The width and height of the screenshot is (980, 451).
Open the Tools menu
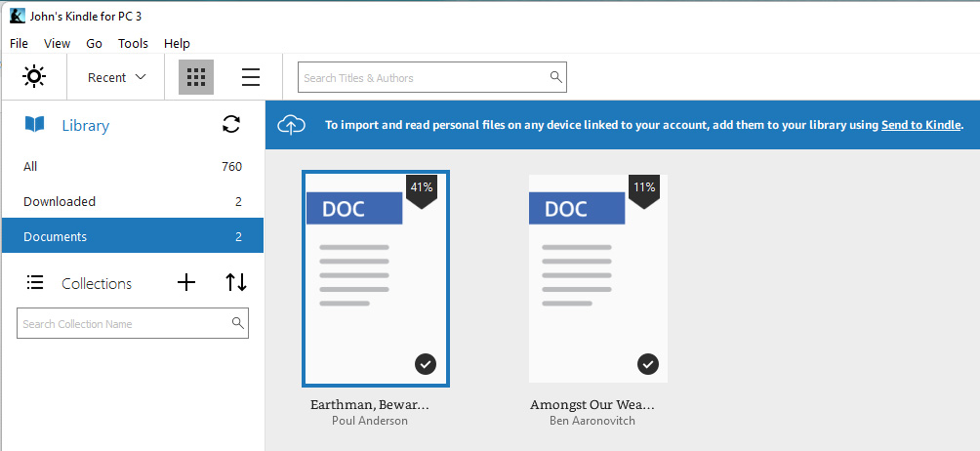(x=133, y=43)
